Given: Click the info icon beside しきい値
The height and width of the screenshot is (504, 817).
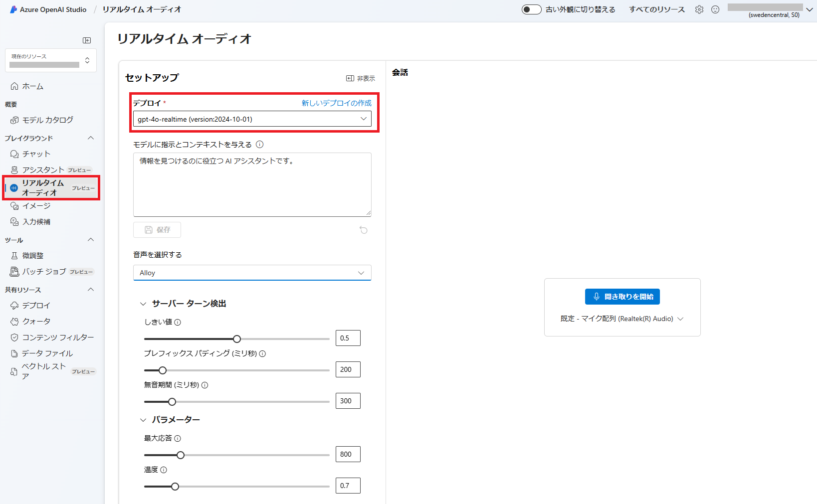Looking at the screenshot, I should pyautogui.click(x=178, y=322).
